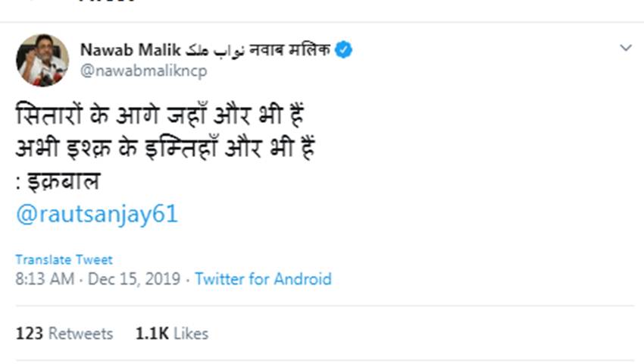
Task: Click the 1.1K count beside Likes
Action: [151, 334]
